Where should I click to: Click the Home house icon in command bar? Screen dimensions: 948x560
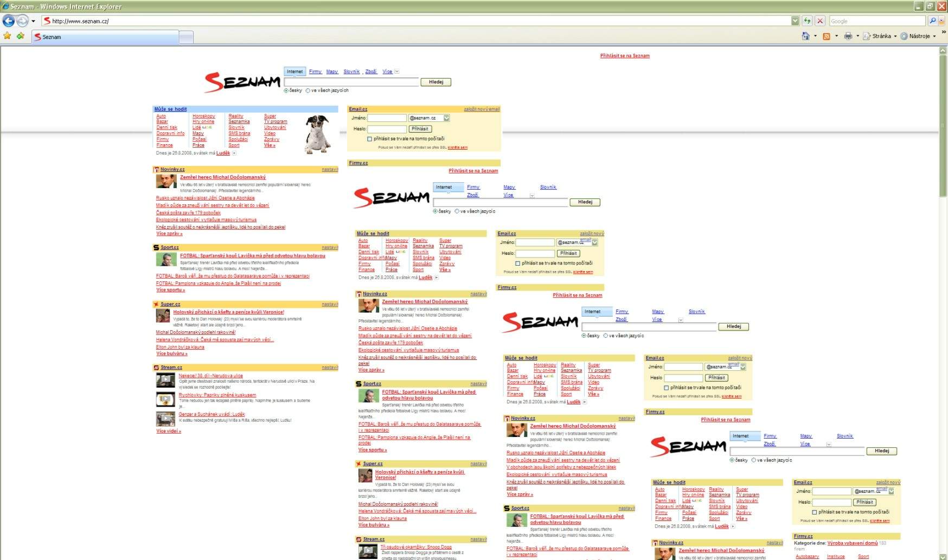point(805,36)
